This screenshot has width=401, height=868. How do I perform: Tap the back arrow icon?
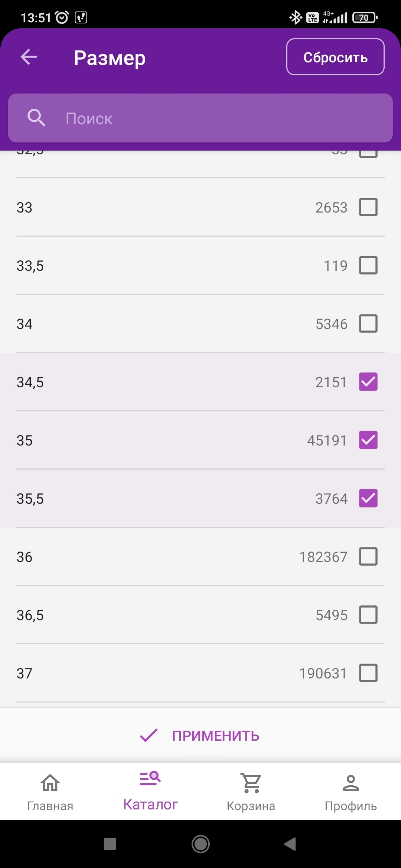29,57
